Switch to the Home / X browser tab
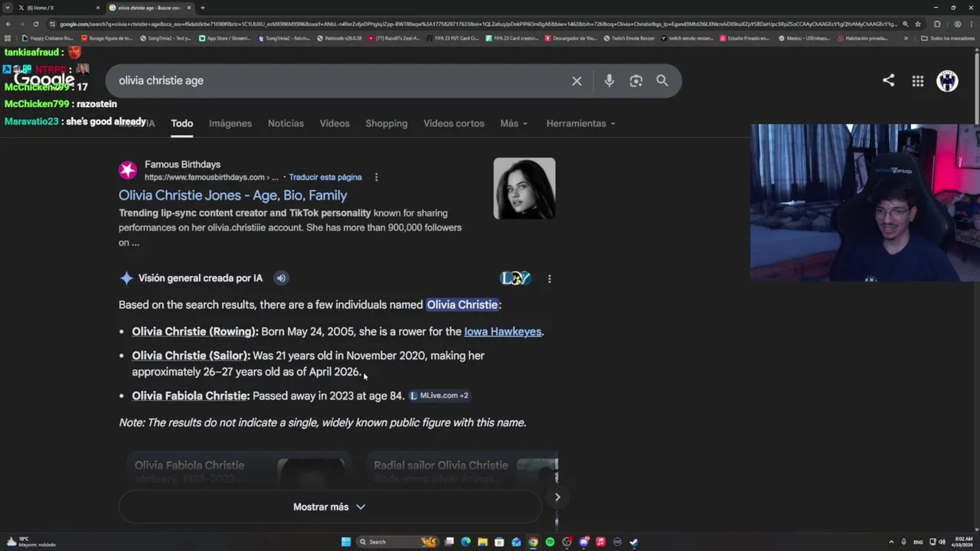980x551 pixels. tap(57, 8)
